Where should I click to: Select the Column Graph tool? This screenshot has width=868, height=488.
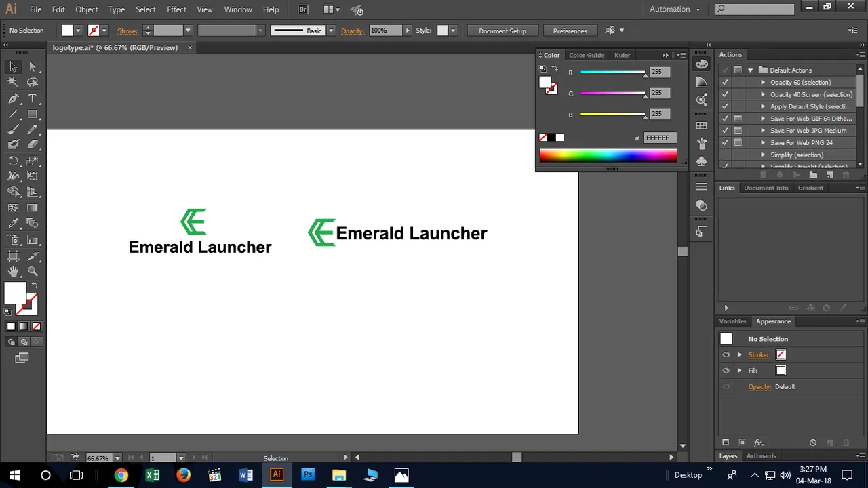(x=33, y=240)
